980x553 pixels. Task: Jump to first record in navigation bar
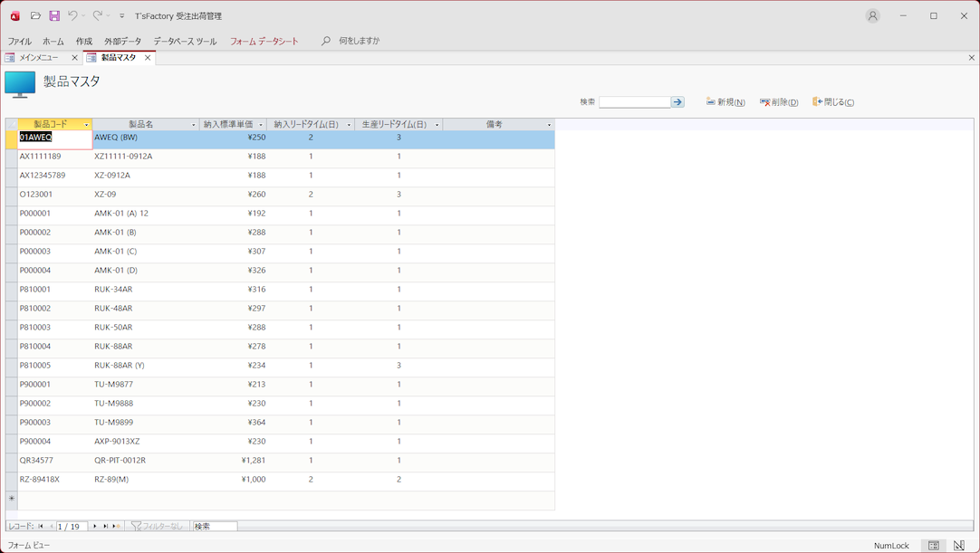coord(41,526)
